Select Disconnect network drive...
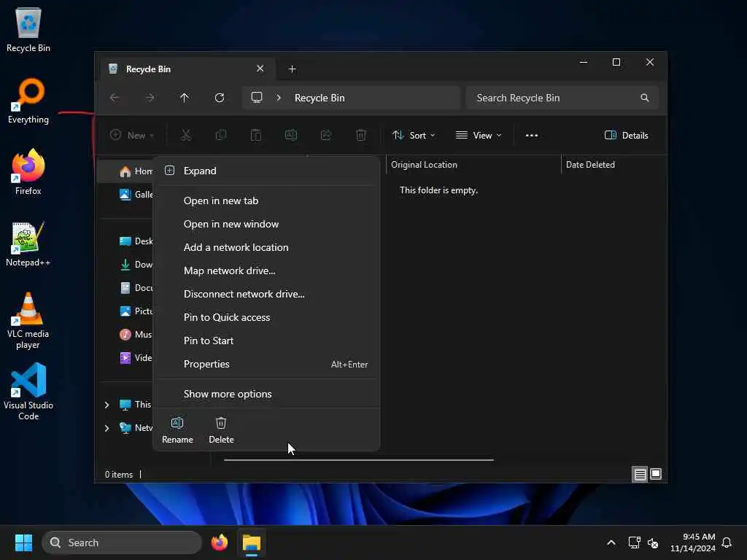Viewport: 747px width, 560px height. [266, 294]
